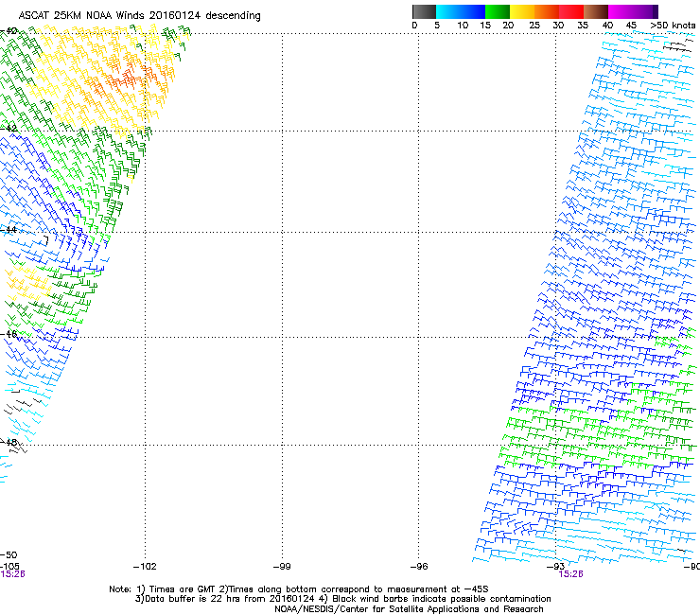This screenshot has width=700, height=615.
Task: Click the '-96' longitude axis label
Action: coord(419,567)
